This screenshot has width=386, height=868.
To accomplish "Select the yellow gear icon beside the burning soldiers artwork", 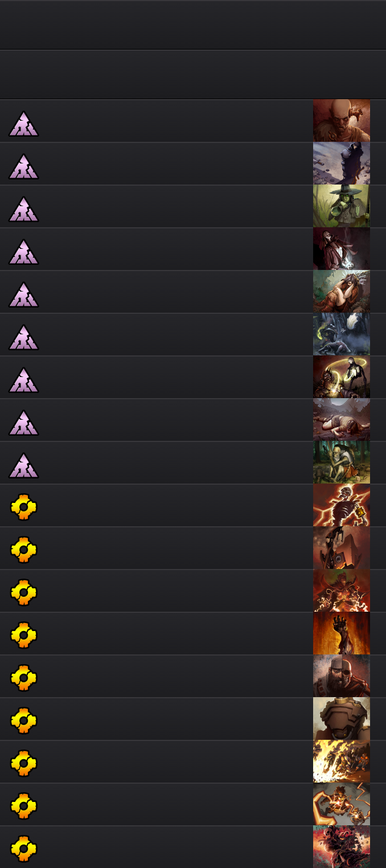I will point(24,763).
